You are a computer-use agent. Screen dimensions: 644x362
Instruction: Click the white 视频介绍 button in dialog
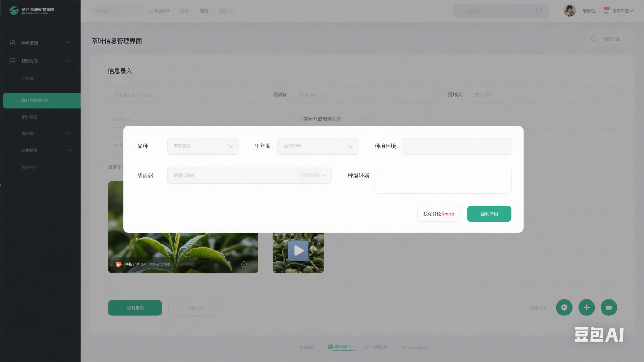point(438,214)
